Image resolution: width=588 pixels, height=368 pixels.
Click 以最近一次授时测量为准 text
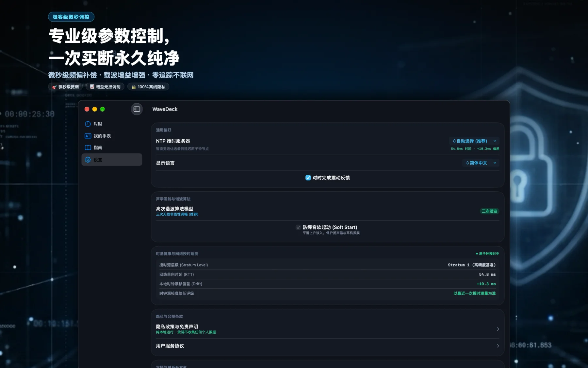(474, 293)
